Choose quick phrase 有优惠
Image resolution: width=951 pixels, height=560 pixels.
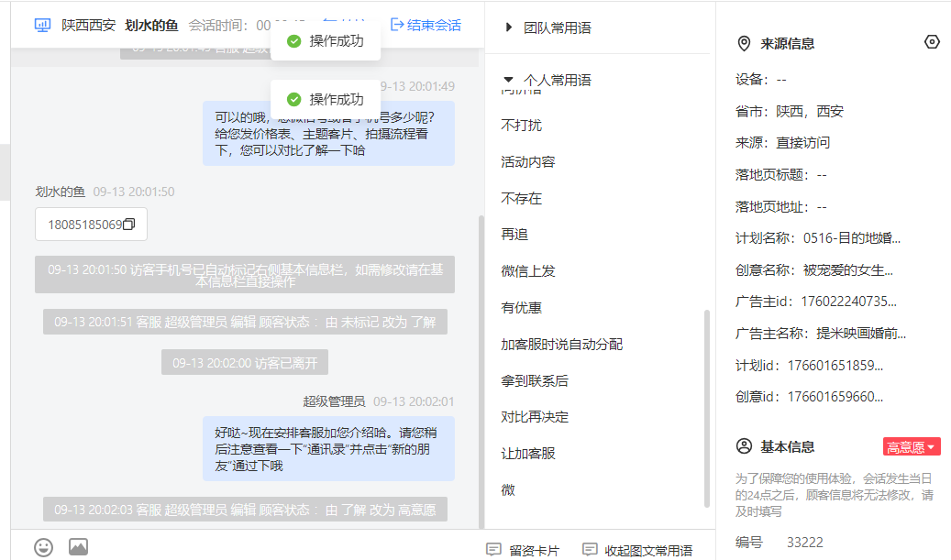click(x=522, y=307)
